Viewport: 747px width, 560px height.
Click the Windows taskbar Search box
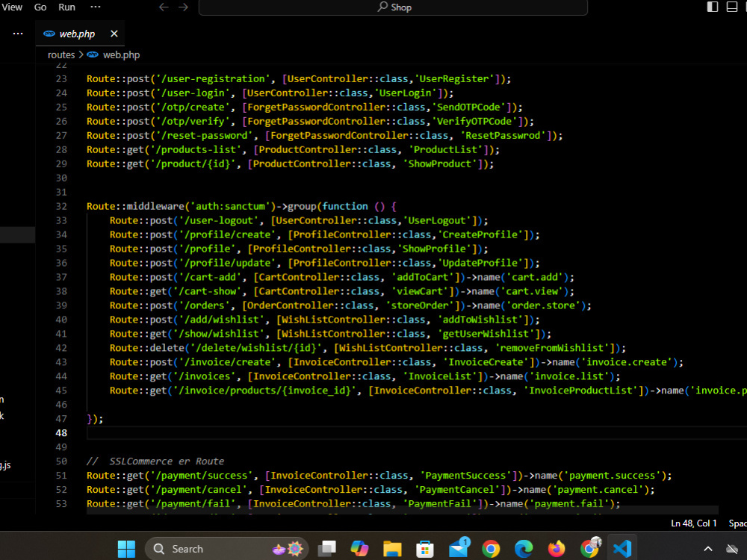pyautogui.click(x=227, y=549)
